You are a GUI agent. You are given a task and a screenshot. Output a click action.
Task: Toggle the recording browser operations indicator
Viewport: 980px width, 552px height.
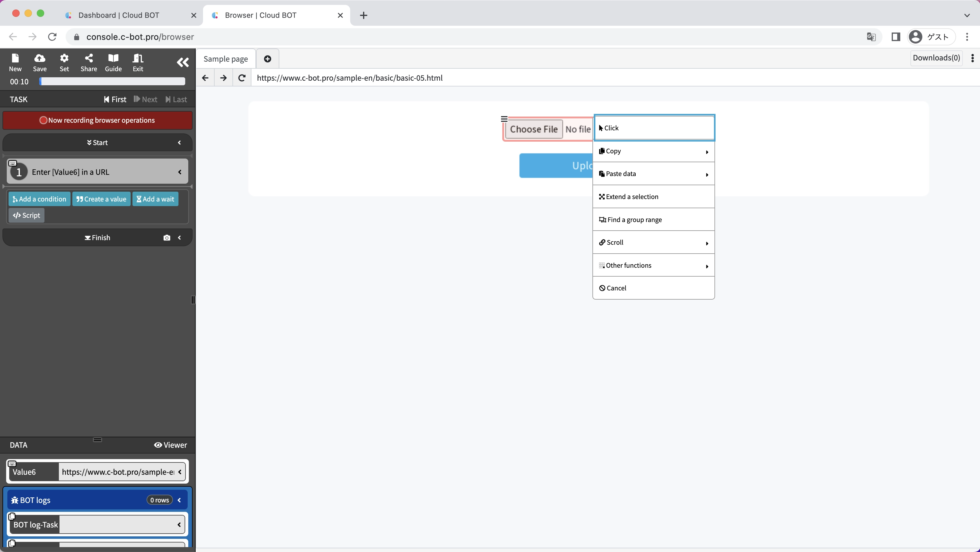(x=98, y=120)
